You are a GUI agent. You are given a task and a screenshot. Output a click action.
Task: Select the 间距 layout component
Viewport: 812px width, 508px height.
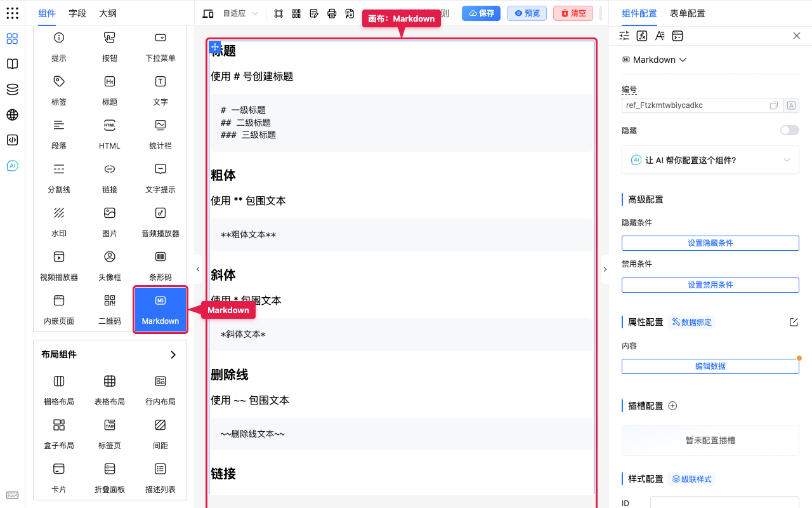[160, 434]
